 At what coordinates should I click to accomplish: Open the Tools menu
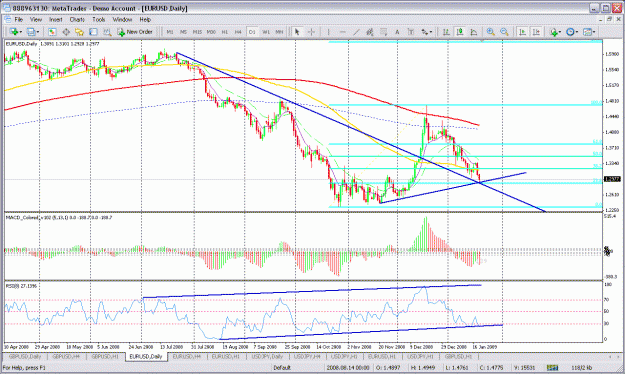pyautogui.click(x=98, y=19)
